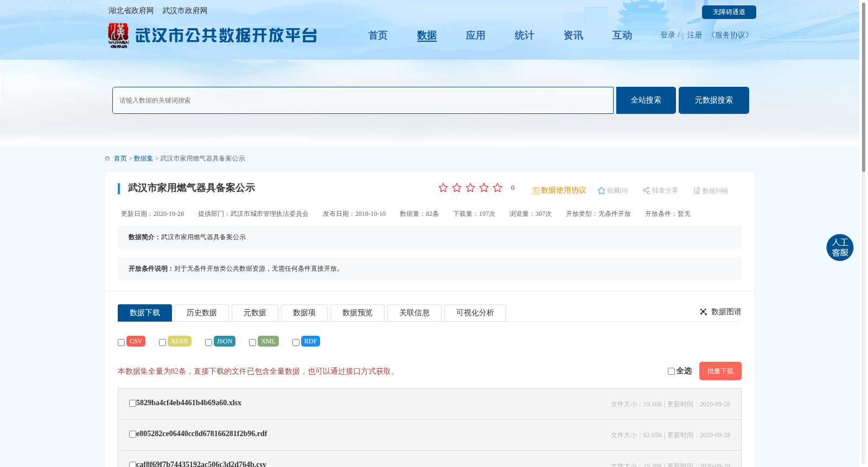The width and height of the screenshot is (868, 467).
Task: Click the breadcrumb home icon
Action: [x=107, y=158]
